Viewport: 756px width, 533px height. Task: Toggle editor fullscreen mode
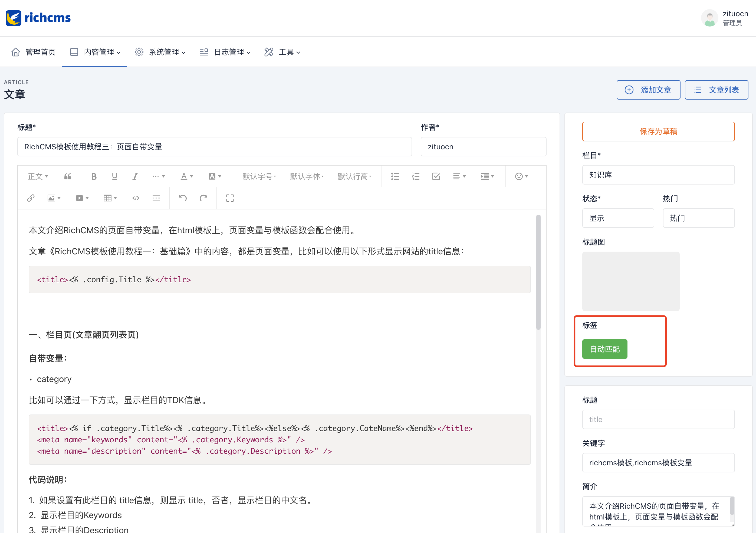[230, 198]
